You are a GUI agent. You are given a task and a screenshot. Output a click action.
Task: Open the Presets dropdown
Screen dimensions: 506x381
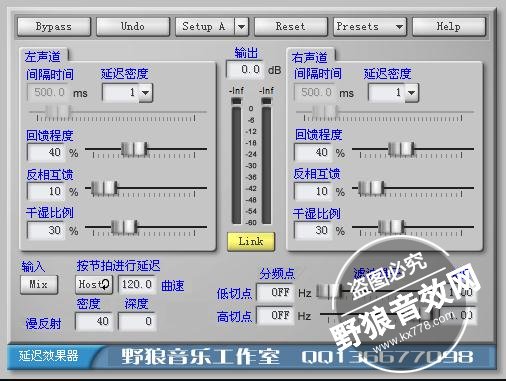(x=370, y=26)
